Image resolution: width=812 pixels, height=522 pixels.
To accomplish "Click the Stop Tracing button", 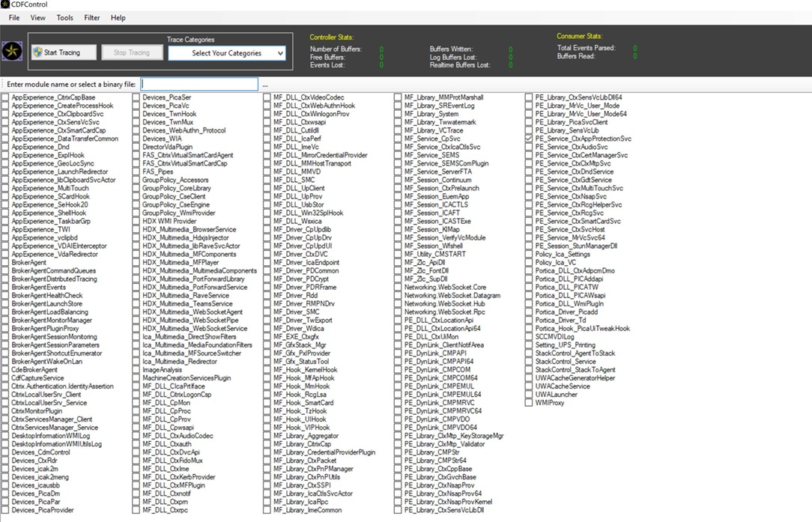I will pyautogui.click(x=132, y=52).
